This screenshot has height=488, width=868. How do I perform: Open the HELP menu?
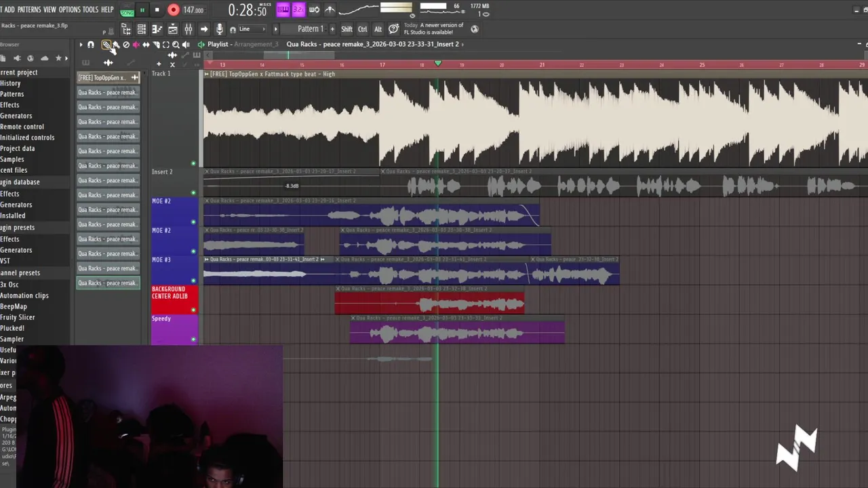[107, 9]
